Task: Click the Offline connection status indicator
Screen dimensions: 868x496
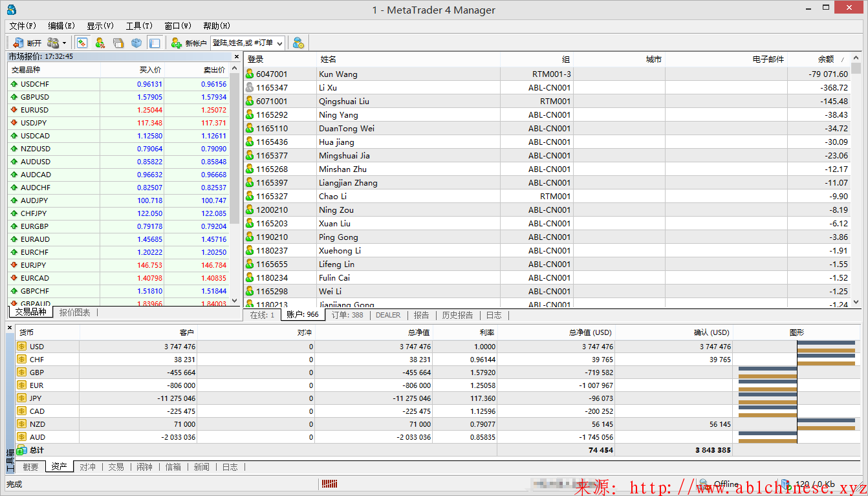Action: pos(719,484)
